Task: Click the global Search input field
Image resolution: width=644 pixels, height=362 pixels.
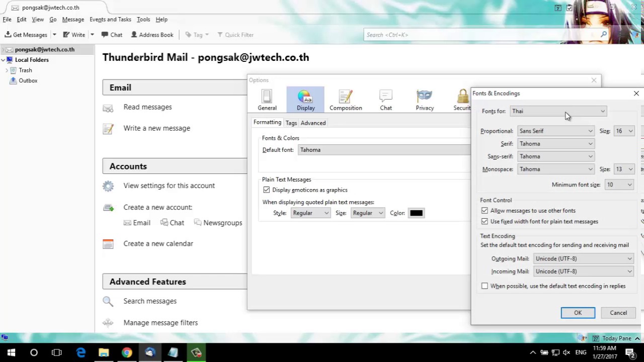Action: click(481, 35)
